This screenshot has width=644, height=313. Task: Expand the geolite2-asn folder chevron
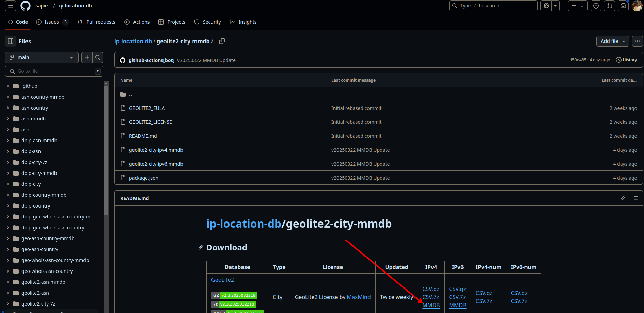click(8, 293)
